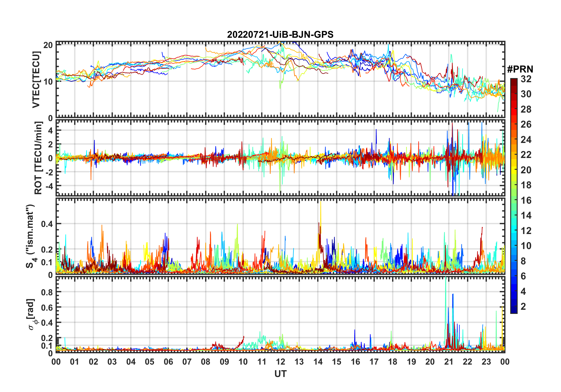
Task: Click the ROT [TECU/min] axis label
Action: tap(38, 158)
